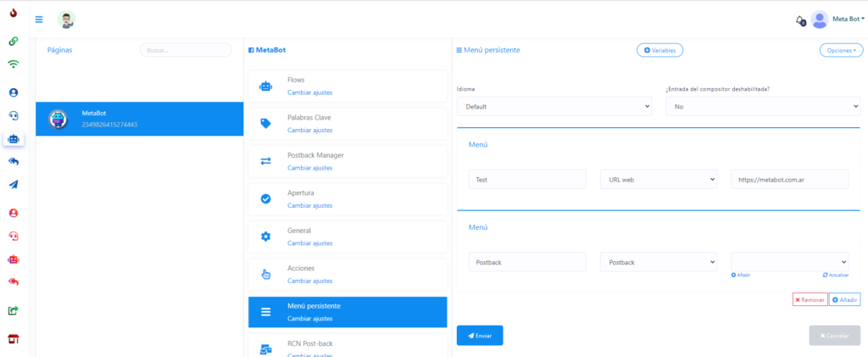Open Cambiar ajustes under Flows

click(x=310, y=92)
